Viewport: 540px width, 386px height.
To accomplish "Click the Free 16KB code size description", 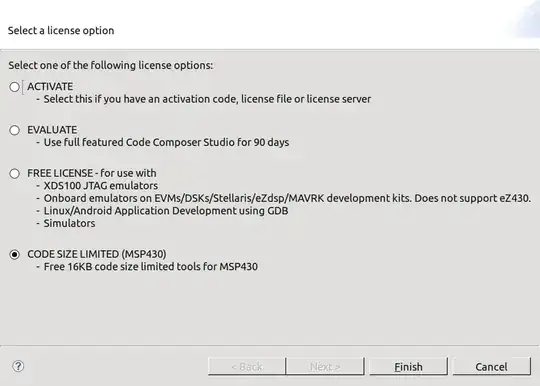I will (x=147, y=267).
